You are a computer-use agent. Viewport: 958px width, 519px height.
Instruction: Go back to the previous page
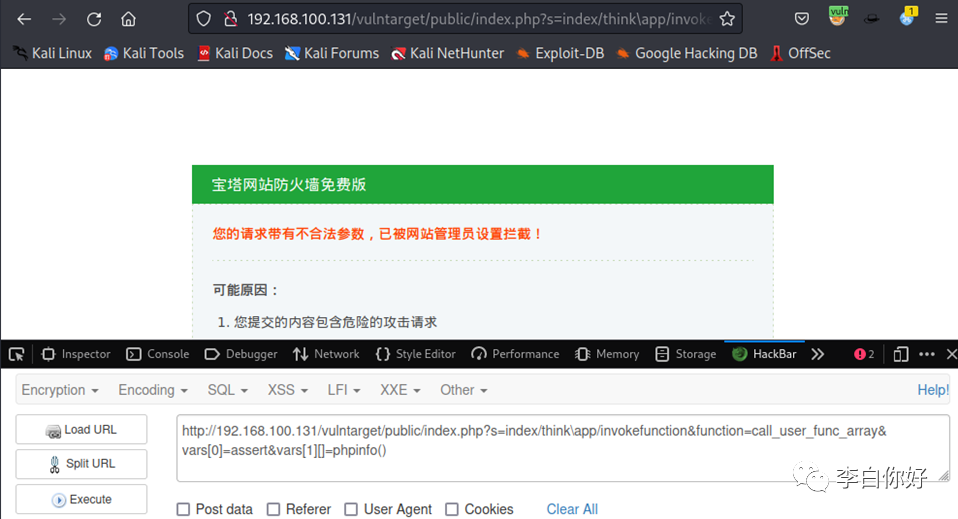click(x=24, y=20)
